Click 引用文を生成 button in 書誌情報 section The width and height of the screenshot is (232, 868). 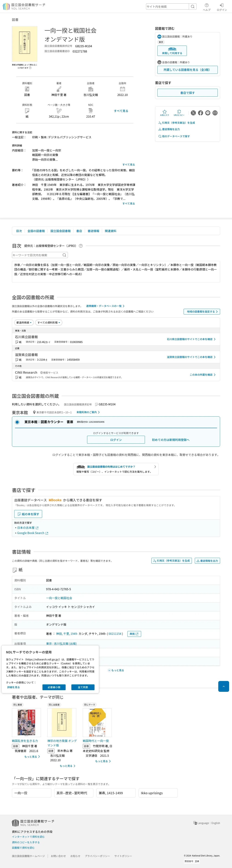pos(171,561)
